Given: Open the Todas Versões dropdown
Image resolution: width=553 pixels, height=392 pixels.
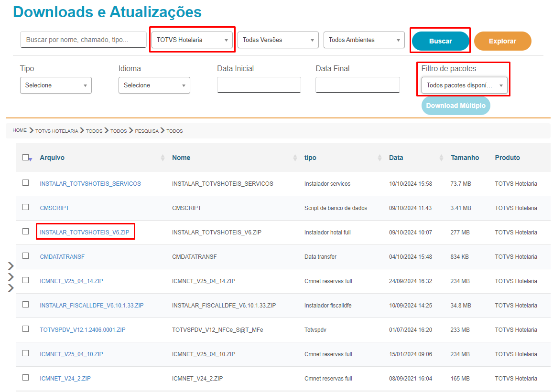Looking at the screenshot, I should click(x=278, y=40).
